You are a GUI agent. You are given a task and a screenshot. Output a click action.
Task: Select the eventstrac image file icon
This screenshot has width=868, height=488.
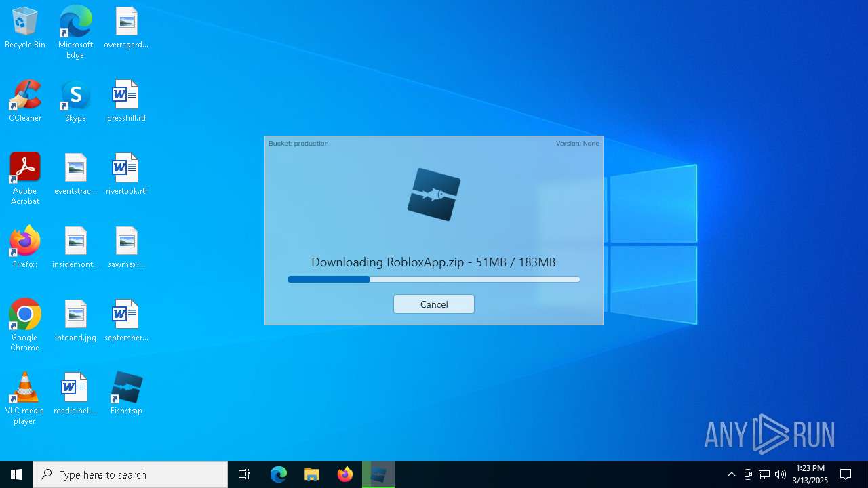tap(75, 175)
